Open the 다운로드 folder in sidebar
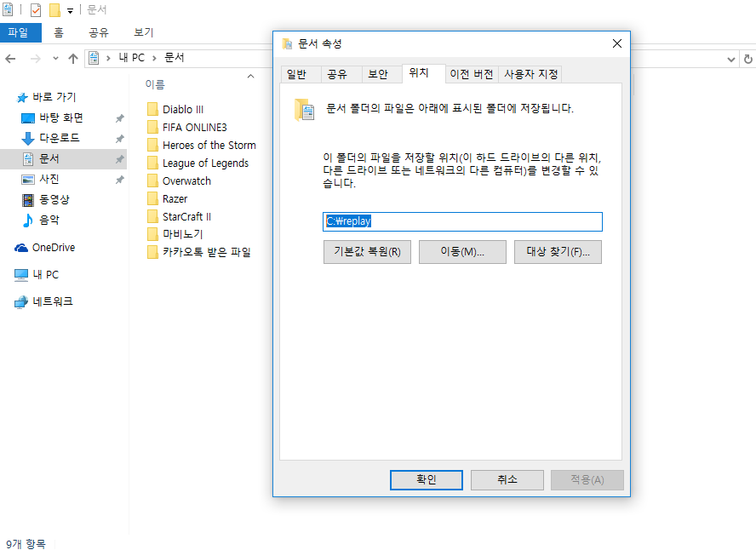The width and height of the screenshot is (756, 550). coord(58,138)
